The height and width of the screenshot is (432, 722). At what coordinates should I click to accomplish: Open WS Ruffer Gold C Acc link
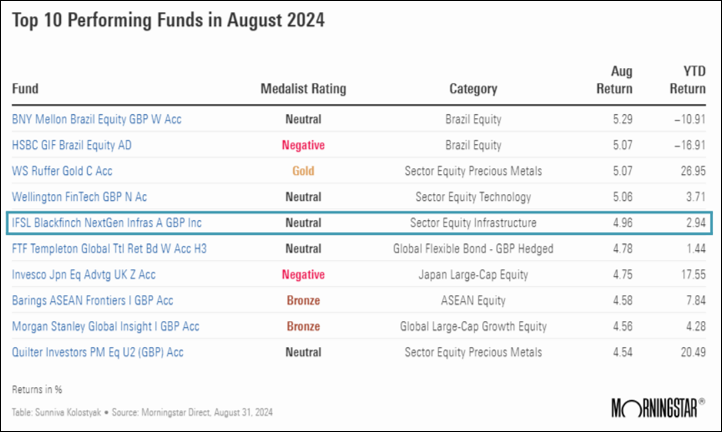point(62,171)
